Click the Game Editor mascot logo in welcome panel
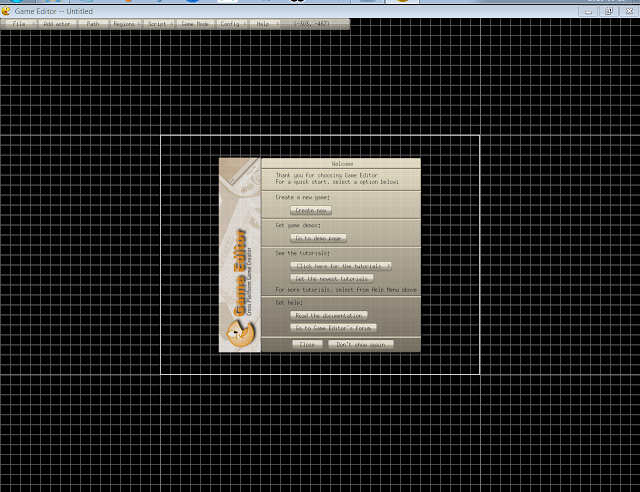 pos(240,333)
